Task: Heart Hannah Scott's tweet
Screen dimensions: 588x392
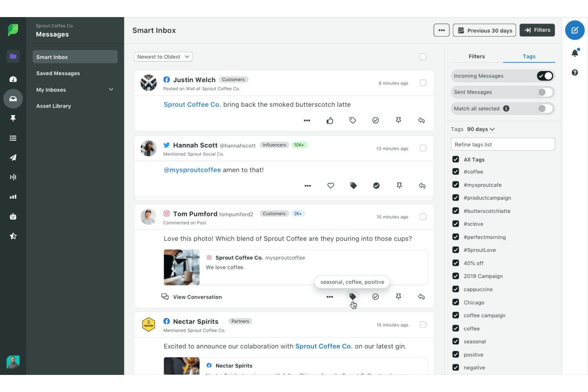Action: pos(331,185)
